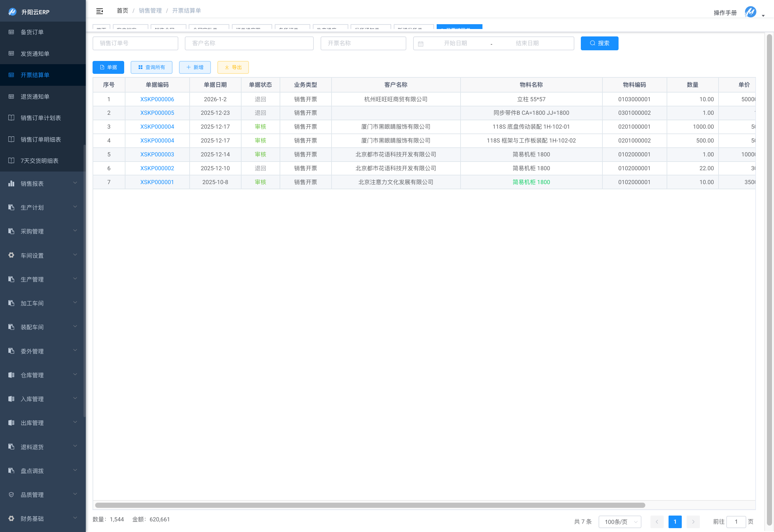
Task: Click the 搜索 search button
Action: tap(599, 43)
